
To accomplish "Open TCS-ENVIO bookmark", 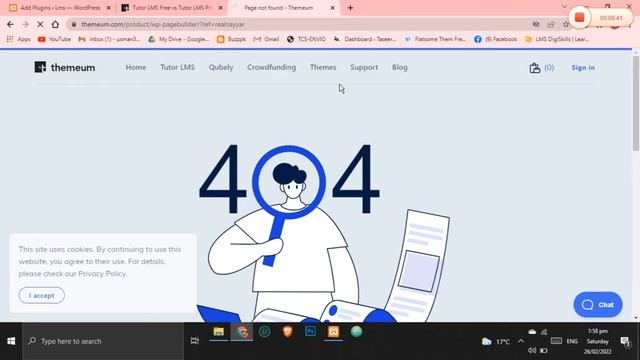I will (307, 39).
